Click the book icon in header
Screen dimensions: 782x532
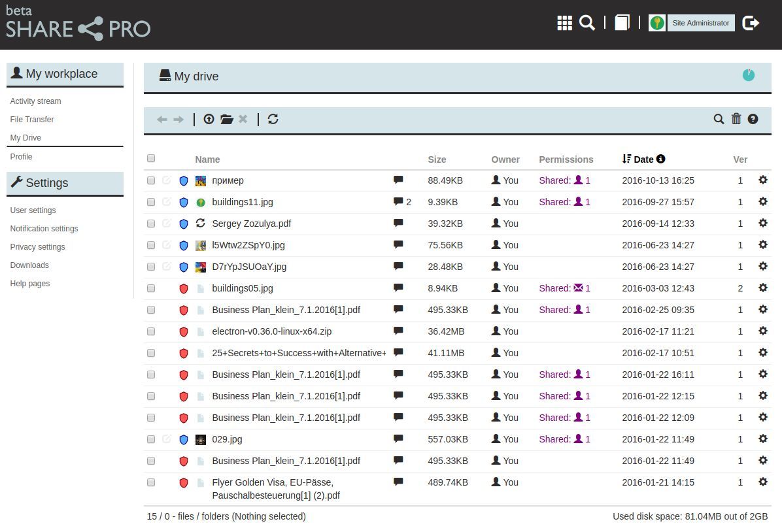(x=622, y=23)
